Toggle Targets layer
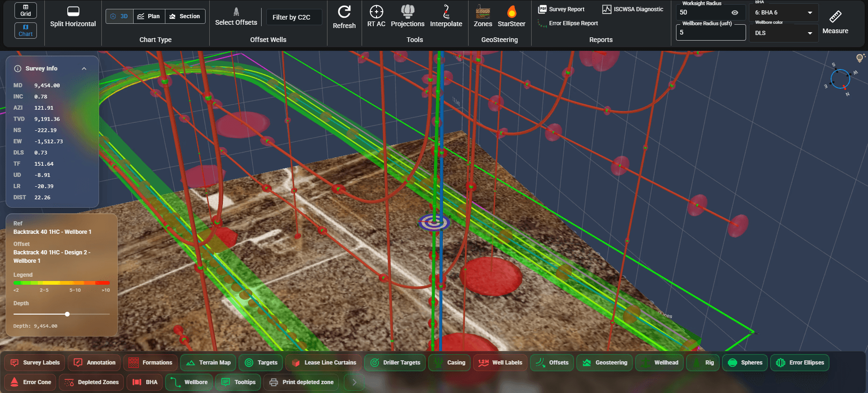868x393 pixels. [261, 363]
